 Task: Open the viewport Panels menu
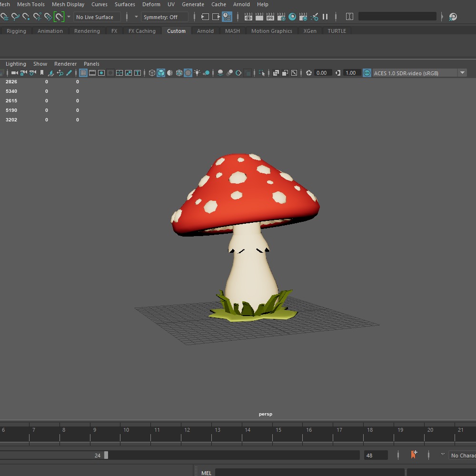point(91,64)
